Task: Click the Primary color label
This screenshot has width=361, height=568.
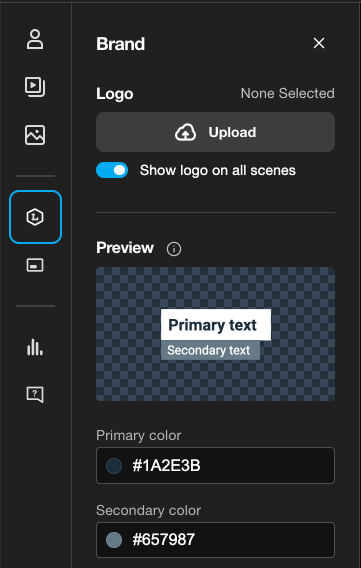Action: coord(139,435)
